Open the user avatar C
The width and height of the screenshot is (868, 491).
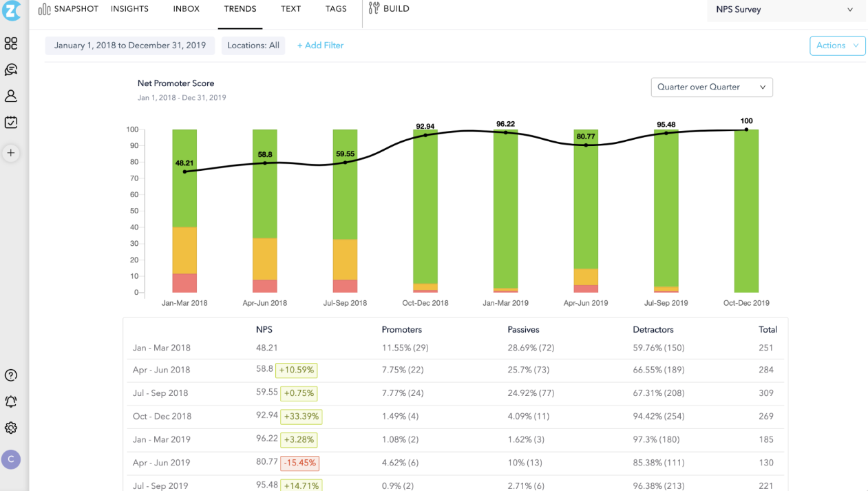tap(11, 459)
